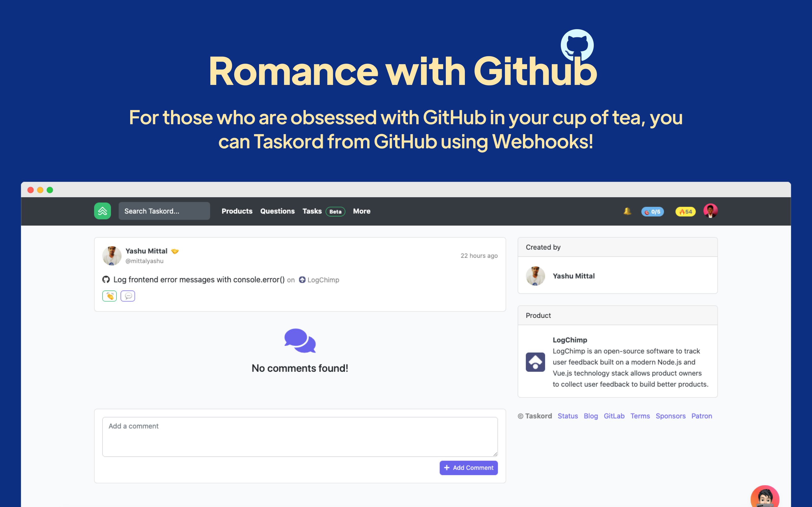Viewport: 812px width, 507px height.
Task: Click the green Taskord logo icon
Action: point(102,211)
